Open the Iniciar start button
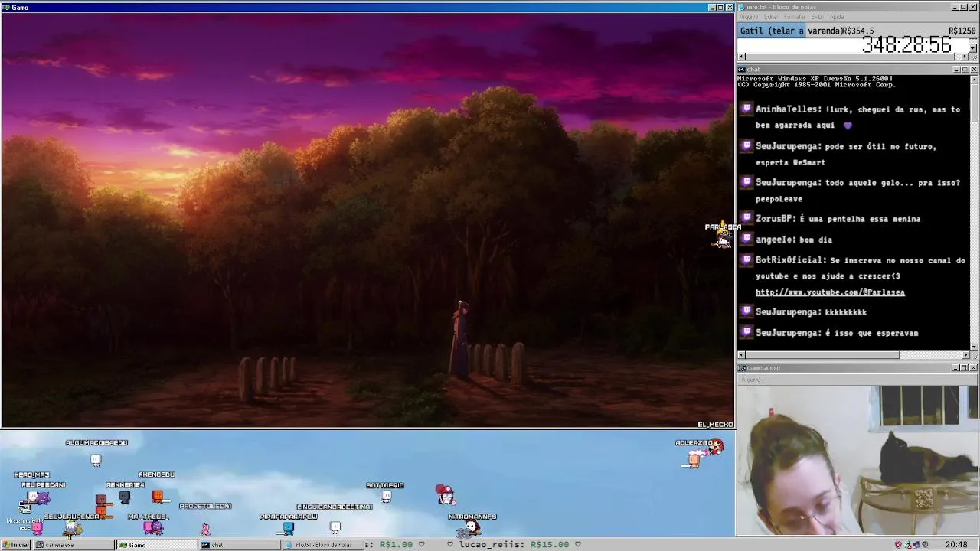This screenshot has height=551, width=980. [15, 545]
